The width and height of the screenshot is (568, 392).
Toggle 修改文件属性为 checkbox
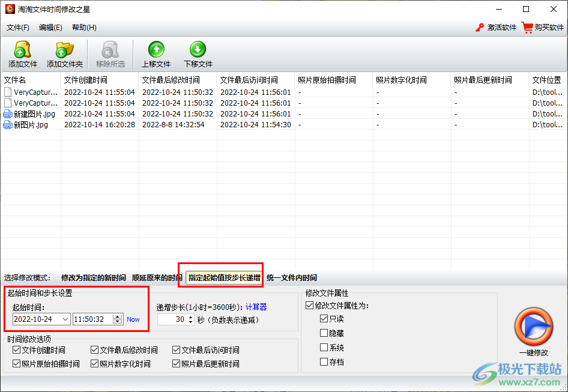click(x=309, y=306)
